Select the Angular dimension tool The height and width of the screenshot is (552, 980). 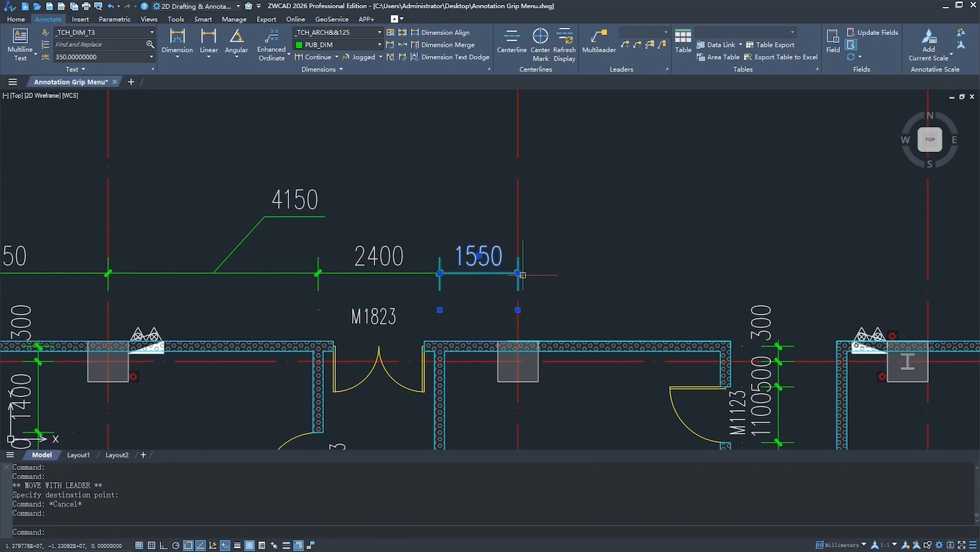237,42
